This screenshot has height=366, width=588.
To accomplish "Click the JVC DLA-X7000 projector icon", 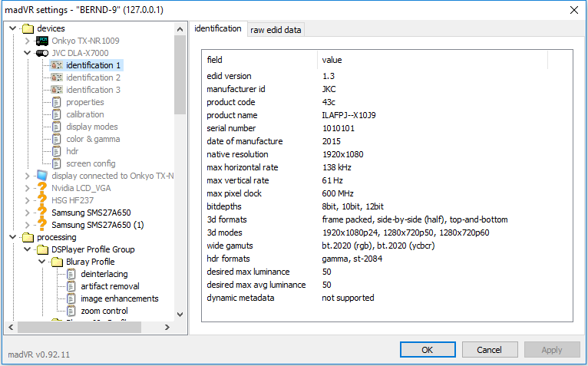I will click(42, 53).
